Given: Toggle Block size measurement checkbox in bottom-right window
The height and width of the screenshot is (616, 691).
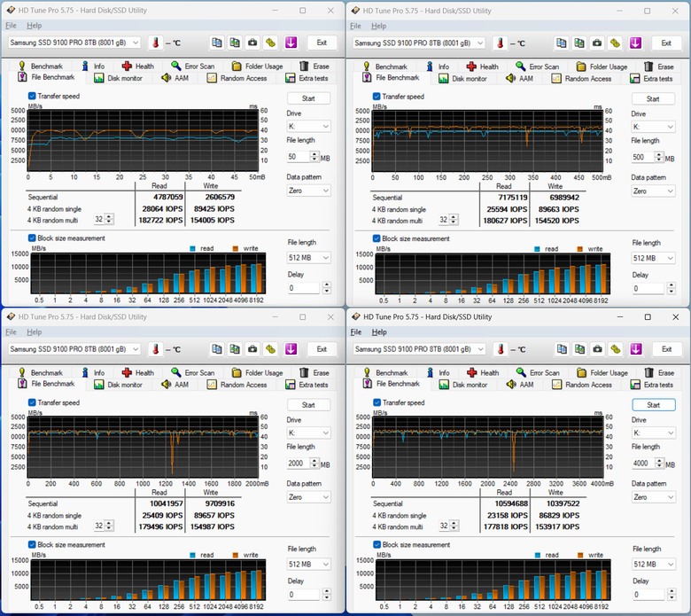Looking at the screenshot, I should coord(377,544).
